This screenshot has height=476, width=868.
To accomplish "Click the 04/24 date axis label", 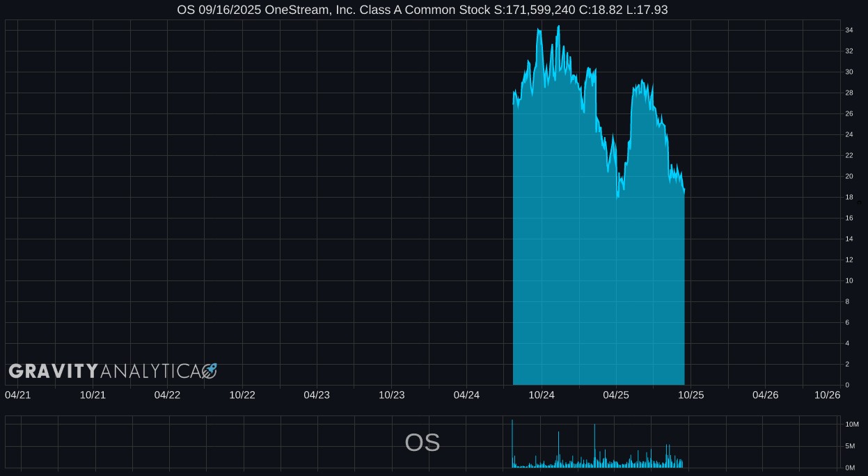I will [466, 395].
